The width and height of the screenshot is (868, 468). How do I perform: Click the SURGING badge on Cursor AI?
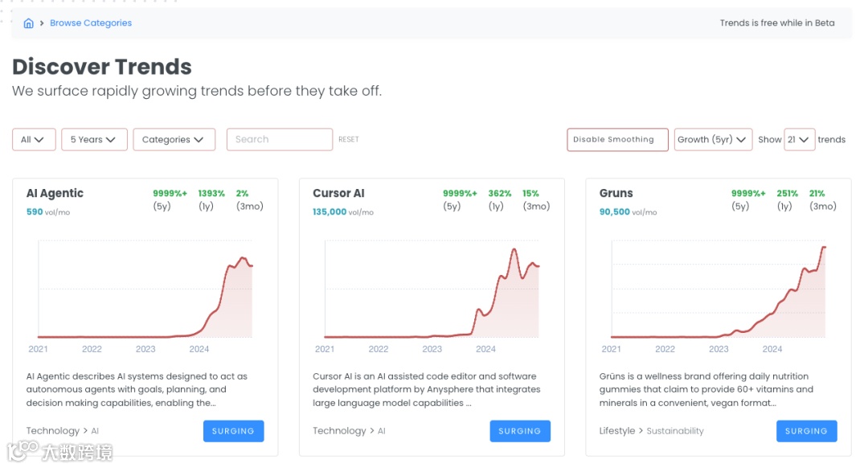(520, 431)
